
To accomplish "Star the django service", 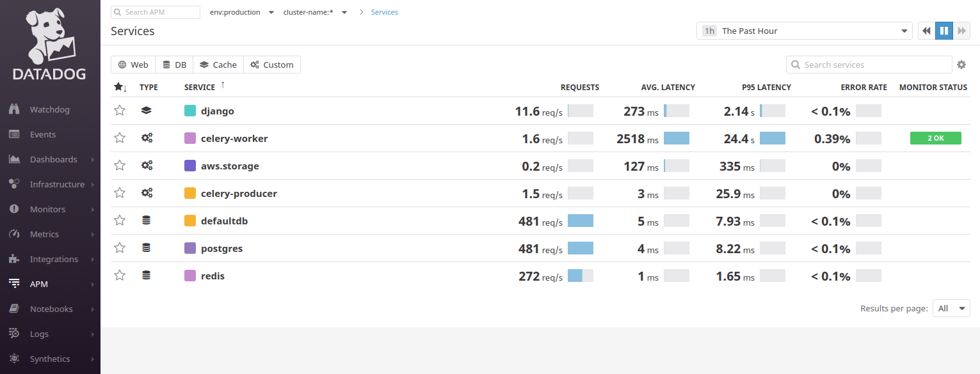I will (x=120, y=111).
